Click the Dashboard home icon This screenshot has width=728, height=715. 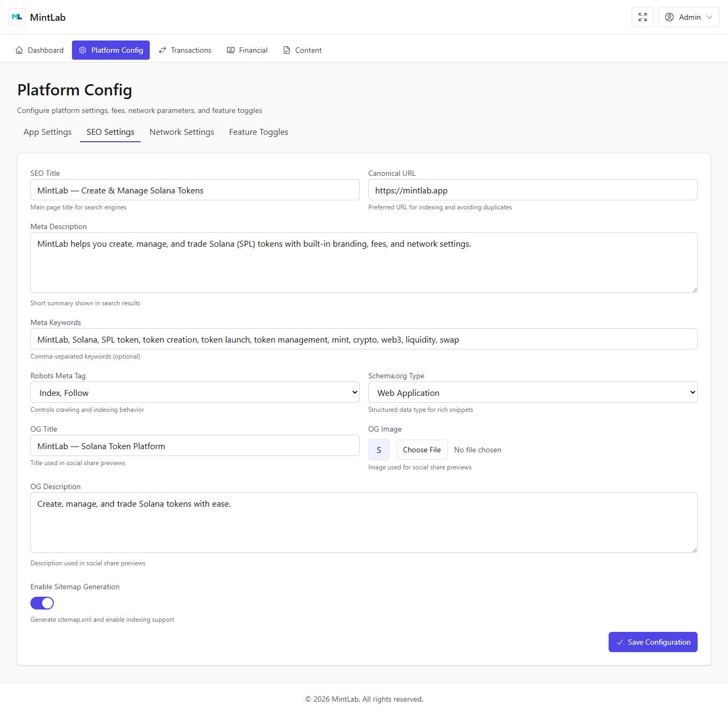tap(19, 50)
